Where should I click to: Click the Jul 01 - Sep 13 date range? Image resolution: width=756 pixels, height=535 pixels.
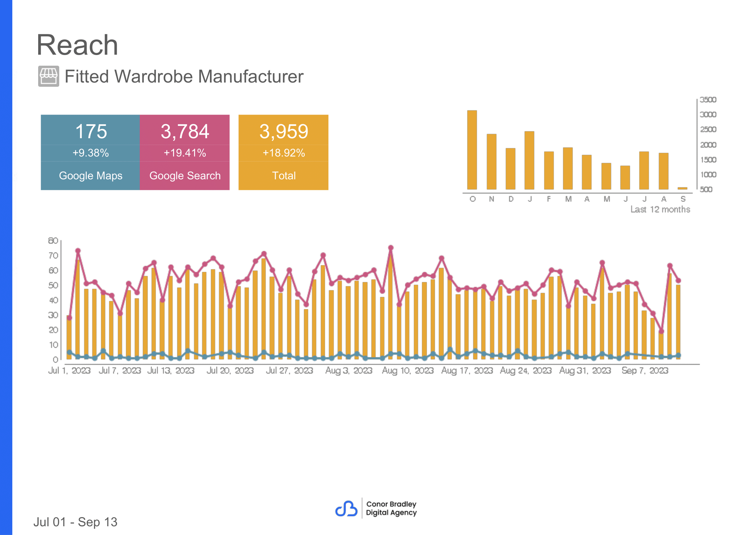(75, 522)
